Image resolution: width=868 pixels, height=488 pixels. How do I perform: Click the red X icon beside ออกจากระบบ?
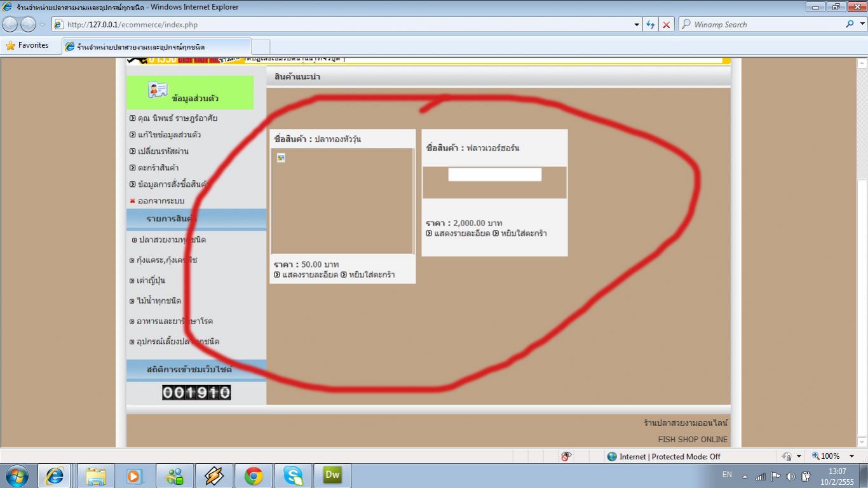(x=133, y=201)
